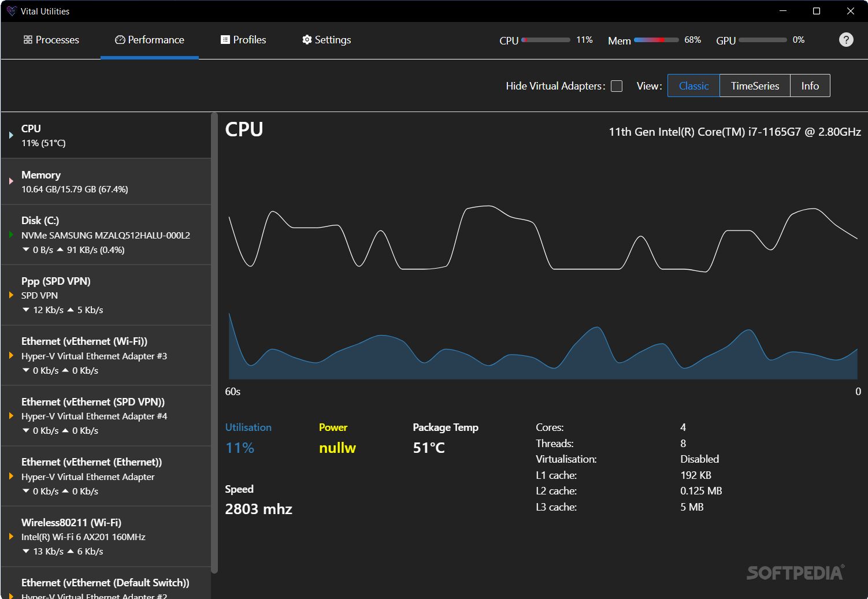
Task: Expand the CPU sidebar entry arrow
Action: (11, 135)
